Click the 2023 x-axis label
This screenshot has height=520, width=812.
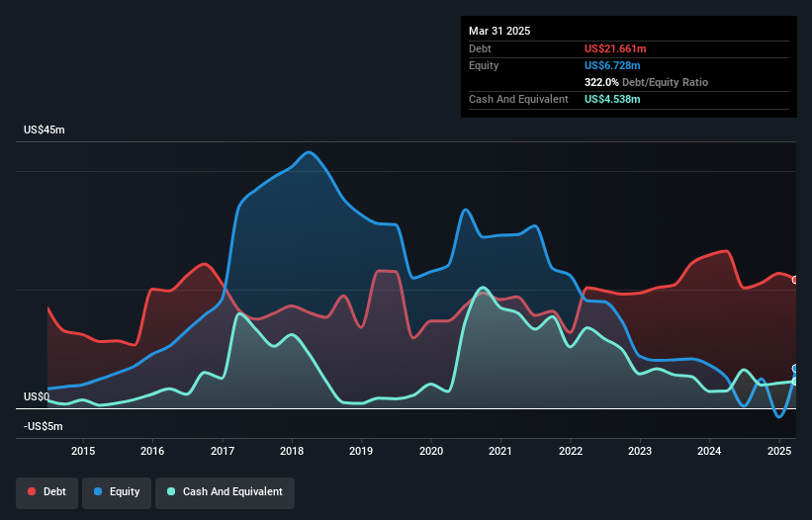(x=640, y=451)
